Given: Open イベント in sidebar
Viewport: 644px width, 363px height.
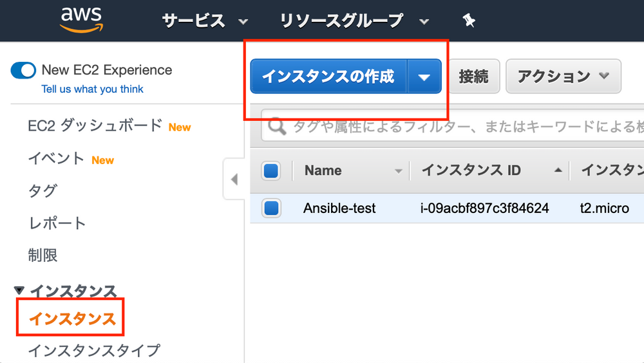Looking at the screenshot, I should coord(56,158).
